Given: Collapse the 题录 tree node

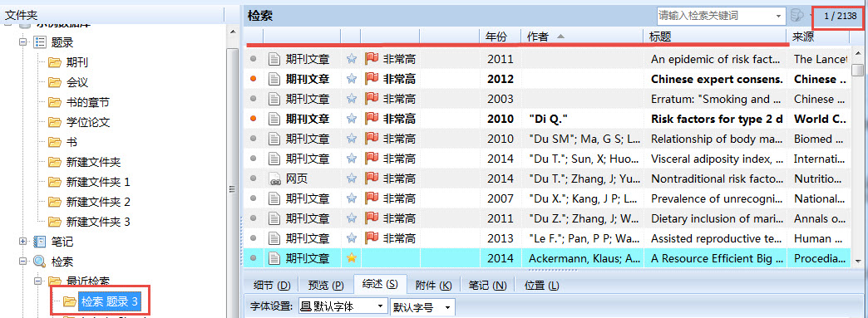Looking at the screenshot, I should (x=23, y=42).
